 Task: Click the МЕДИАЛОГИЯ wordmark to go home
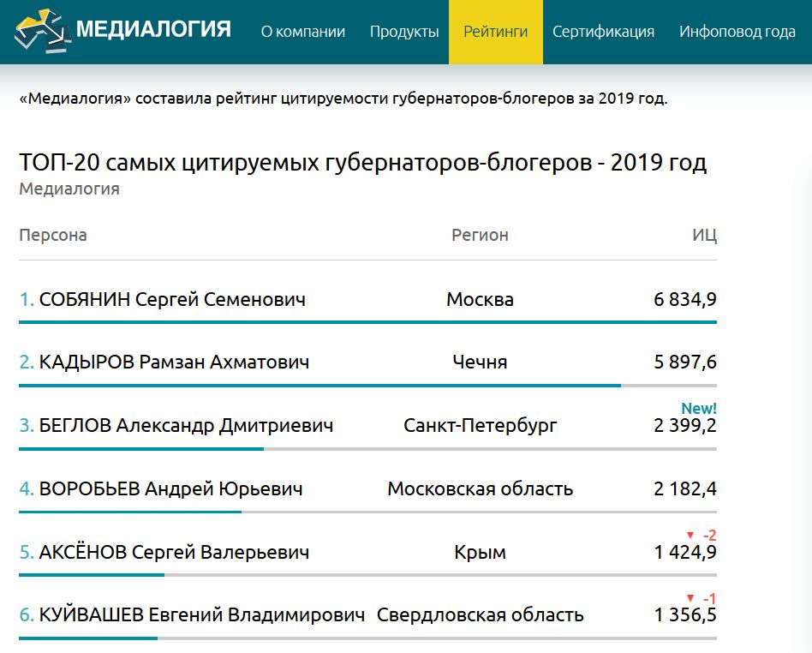tap(154, 28)
